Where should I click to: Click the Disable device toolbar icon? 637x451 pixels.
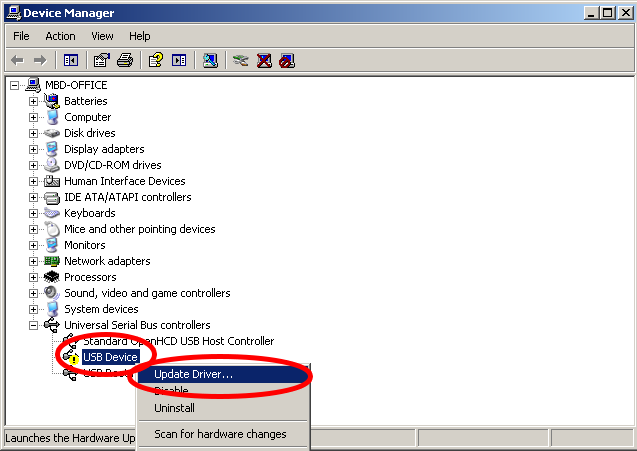[287, 60]
